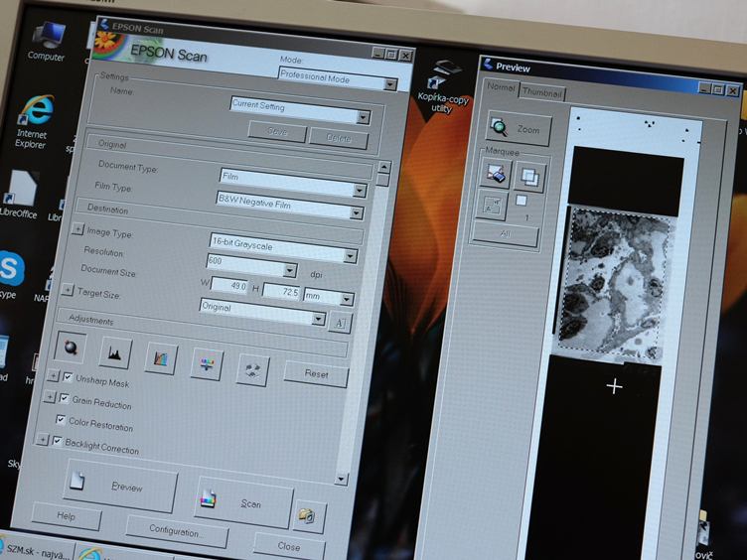Click the Close button in EPSON Scan
The image size is (747, 560).
tap(289, 546)
